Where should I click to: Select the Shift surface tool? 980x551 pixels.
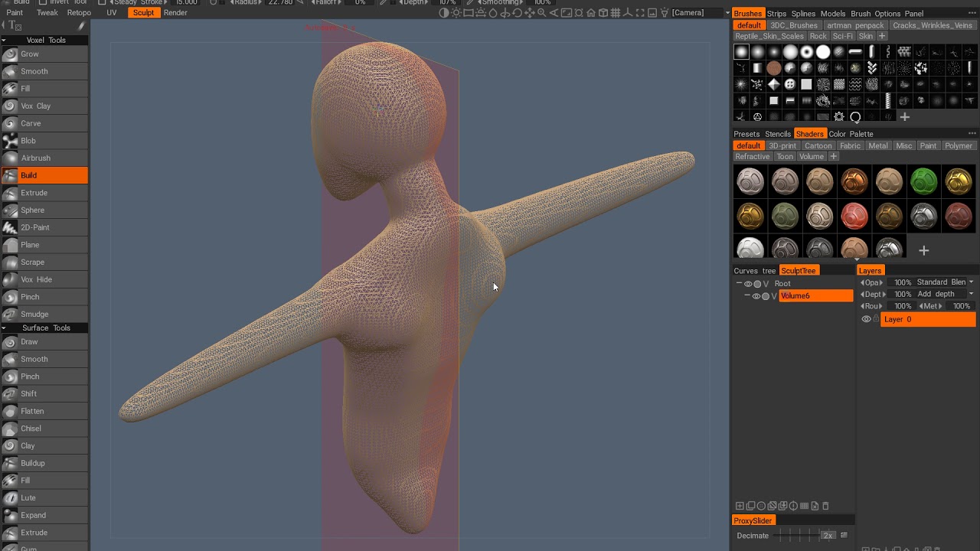pyautogui.click(x=44, y=393)
